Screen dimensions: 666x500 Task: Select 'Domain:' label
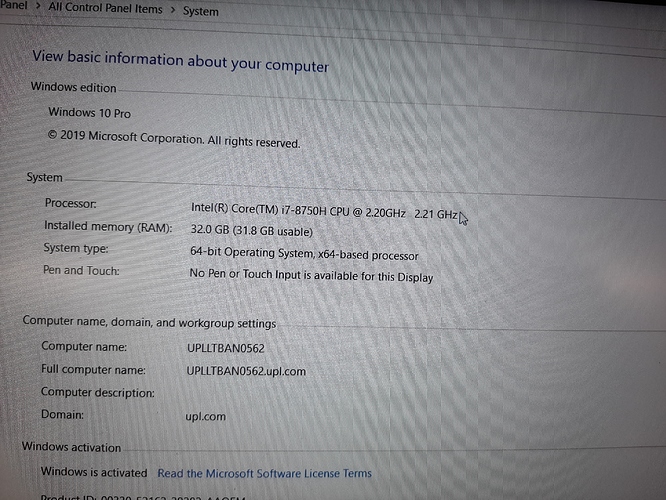point(62,414)
